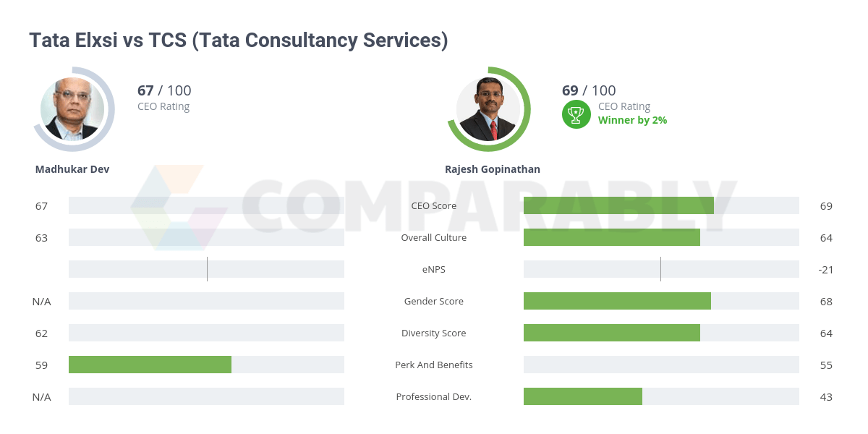Click the TCS CEO Score green bar
Image resolution: width=868 pixels, height=434 pixels.
tap(618, 205)
